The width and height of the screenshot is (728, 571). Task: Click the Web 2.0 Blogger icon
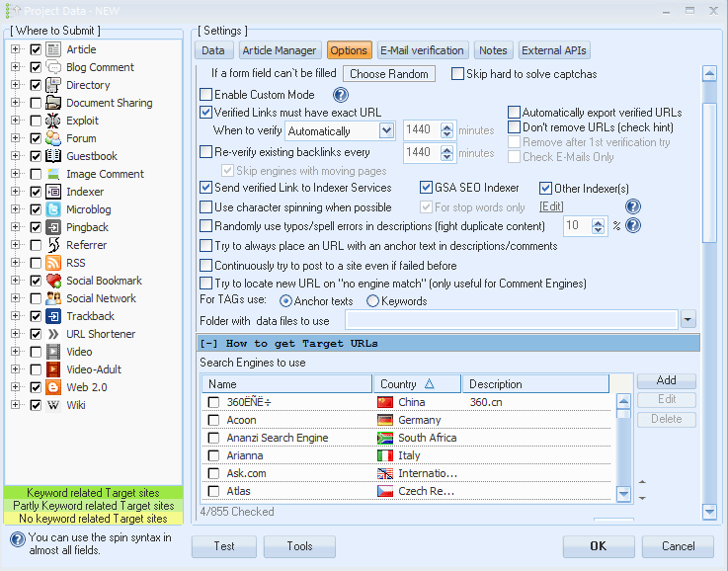pos(53,387)
